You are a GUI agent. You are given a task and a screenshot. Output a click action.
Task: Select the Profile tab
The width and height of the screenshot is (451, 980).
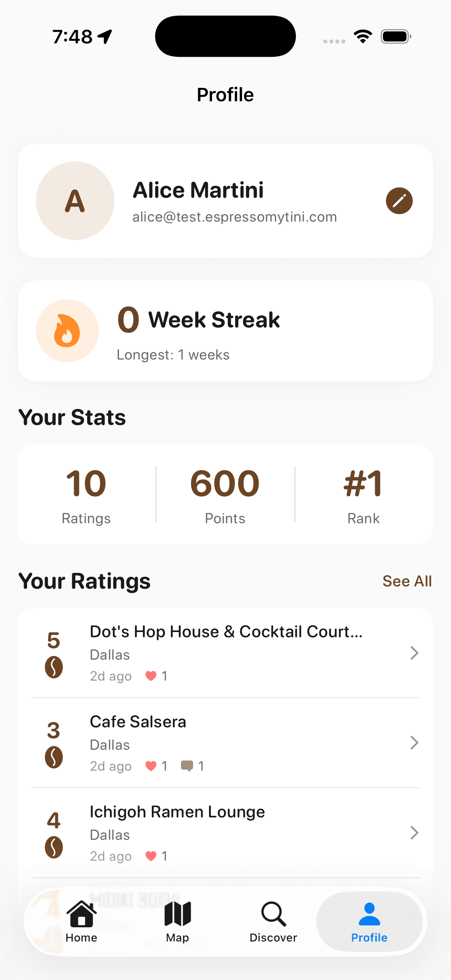coord(369,921)
